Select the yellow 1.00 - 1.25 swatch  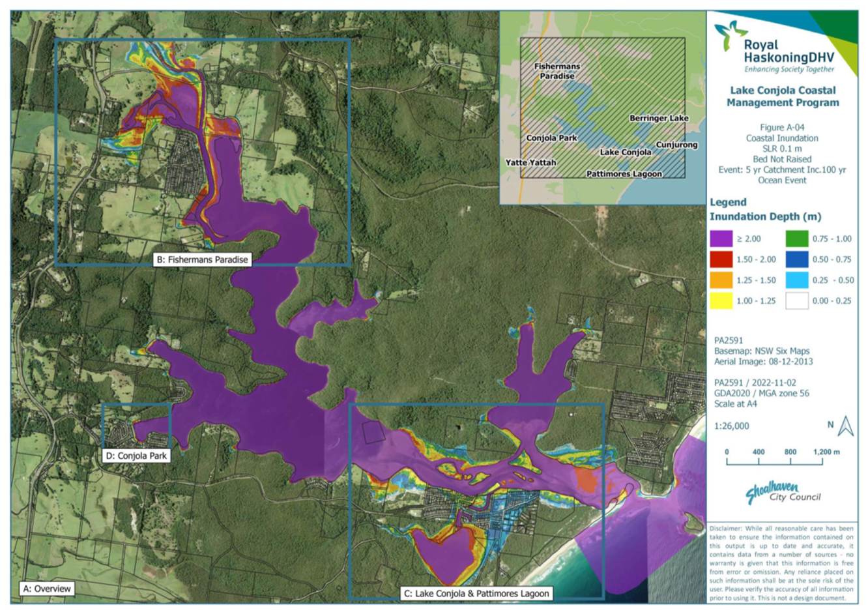(x=721, y=301)
